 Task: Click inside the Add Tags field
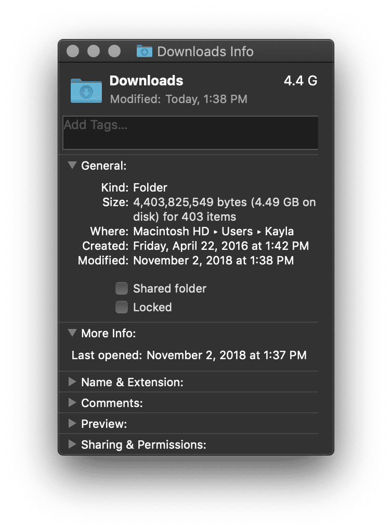(x=190, y=132)
